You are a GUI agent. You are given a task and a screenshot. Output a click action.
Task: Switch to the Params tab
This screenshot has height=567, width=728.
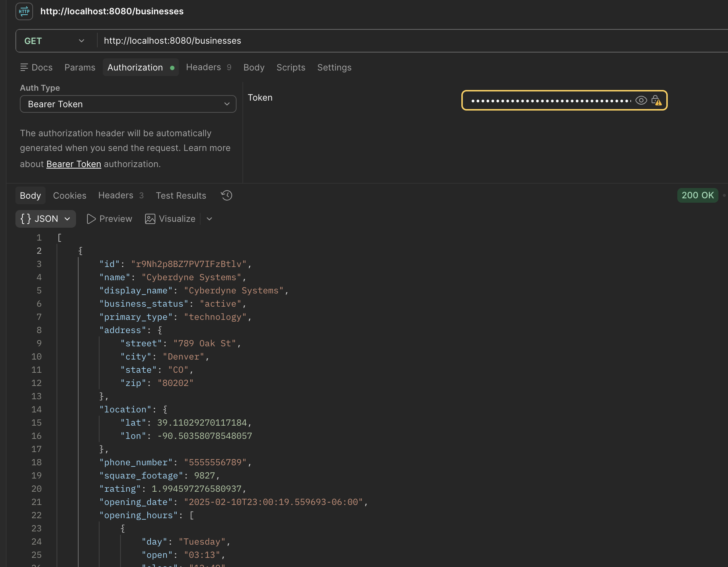pyautogui.click(x=80, y=68)
